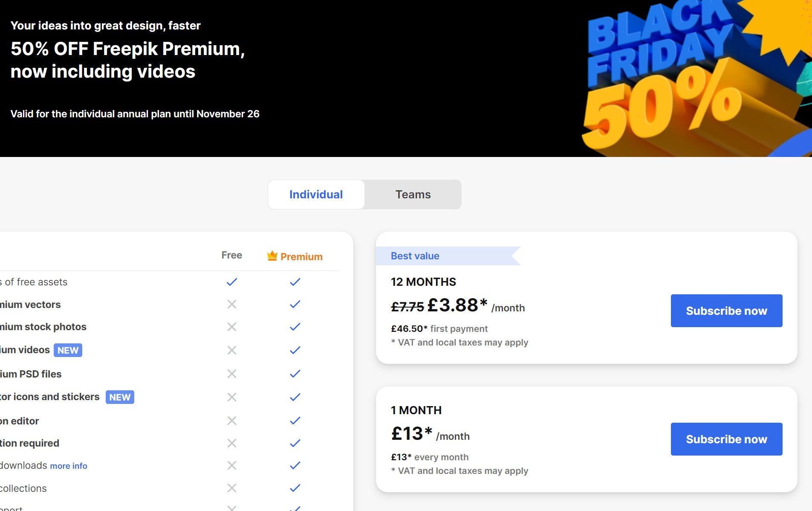The image size is (812, 511).
Task: Click Premium checkmark for icons and stickers
Action: pyautogui.click(x=295, y=397)
